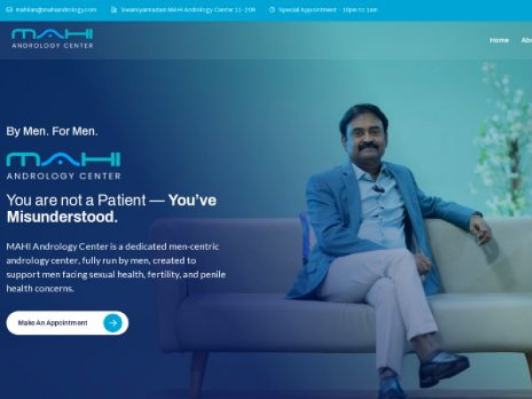
Task: Click the Make An Appointment button
Action: (67, 323)
